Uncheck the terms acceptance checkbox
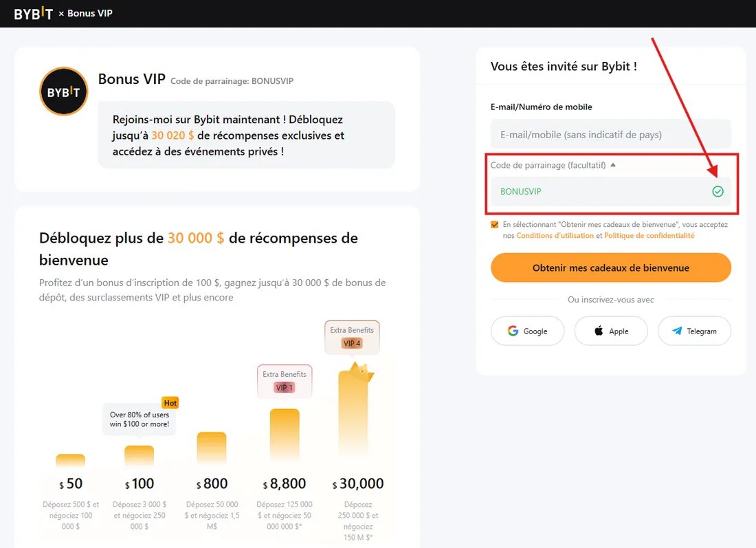 click(x=494, y=225)
